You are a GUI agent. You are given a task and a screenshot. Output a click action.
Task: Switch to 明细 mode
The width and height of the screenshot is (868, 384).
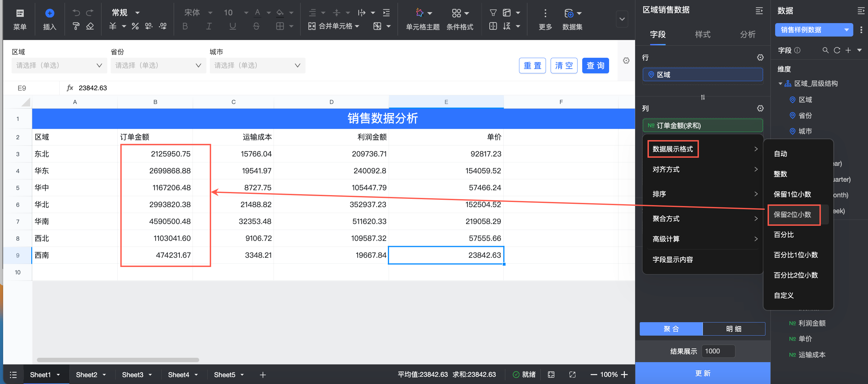(x=734, y=329)
